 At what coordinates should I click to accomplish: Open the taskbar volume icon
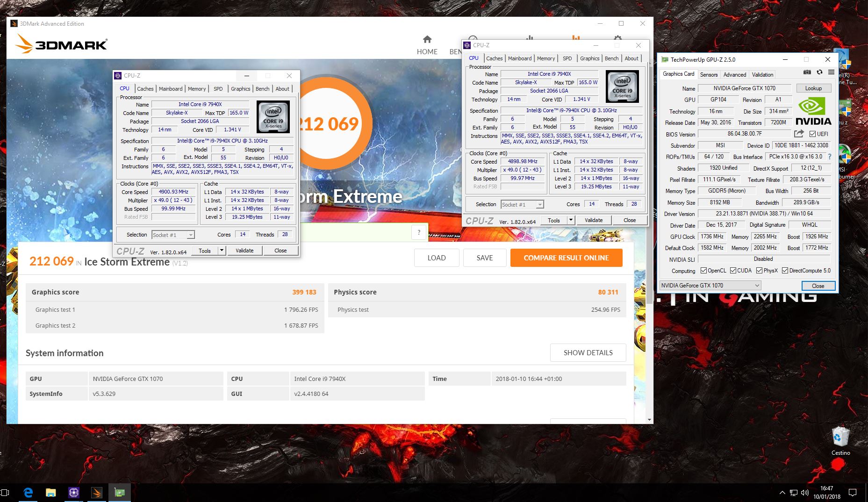(804, 493)
